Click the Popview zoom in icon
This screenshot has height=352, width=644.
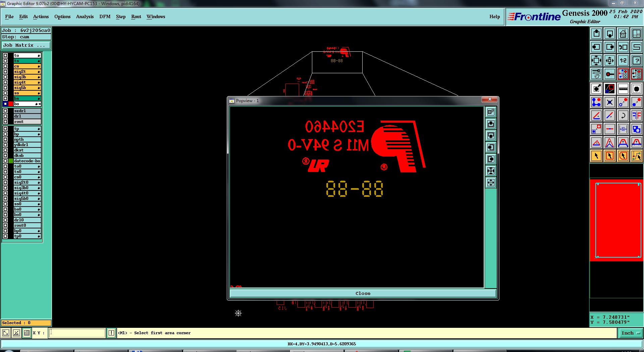pos(491,171)
